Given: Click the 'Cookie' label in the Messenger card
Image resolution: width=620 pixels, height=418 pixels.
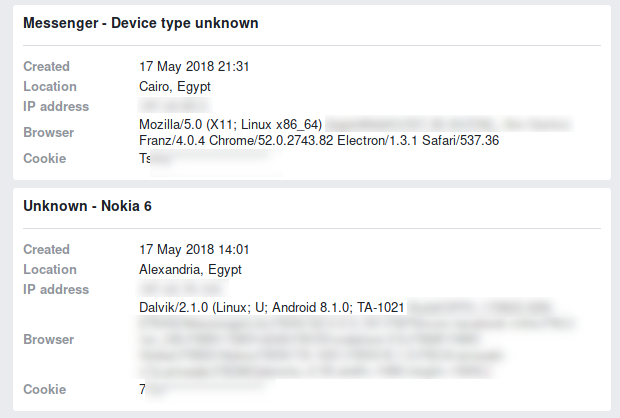Looking at the screenshot, I should (45, 159).
